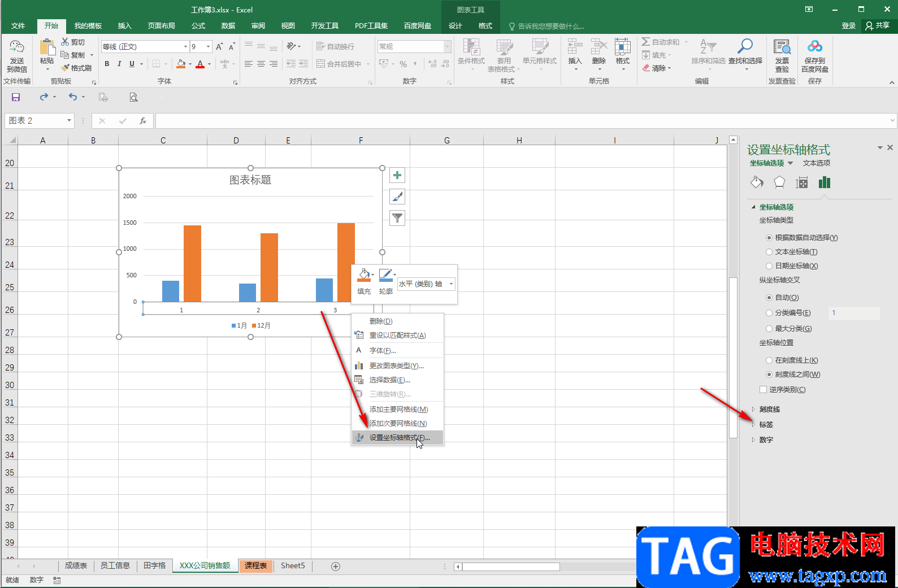Click the Cut scissors icon
The image size is (898, 588).
point(65,42)
